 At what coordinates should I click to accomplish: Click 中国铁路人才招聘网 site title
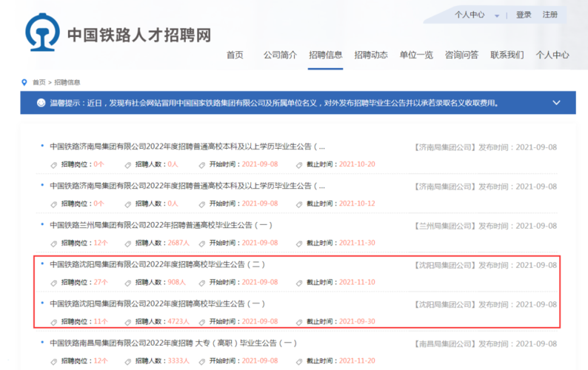point(139,35)
